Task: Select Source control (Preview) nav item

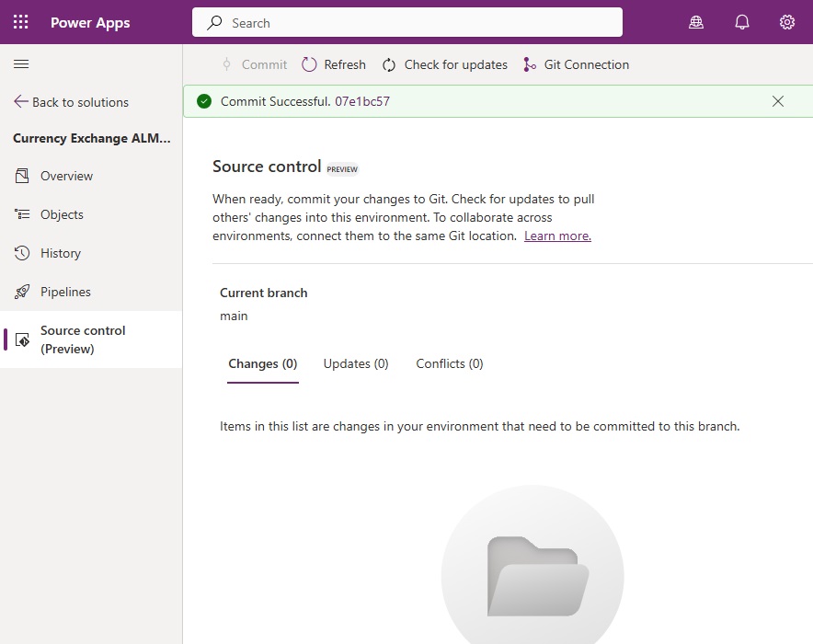Action: (91, 339)
